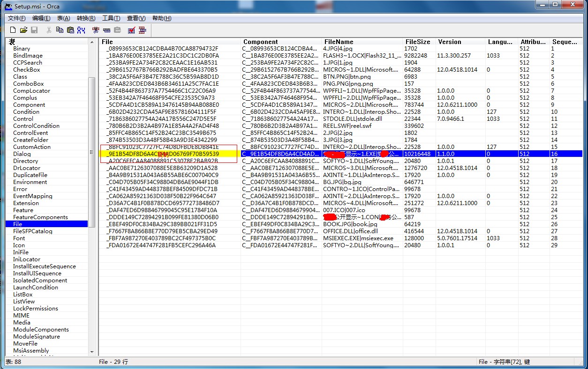Sort by the Version column header
This screenshot has width=588, height=369.
(460, 42)
